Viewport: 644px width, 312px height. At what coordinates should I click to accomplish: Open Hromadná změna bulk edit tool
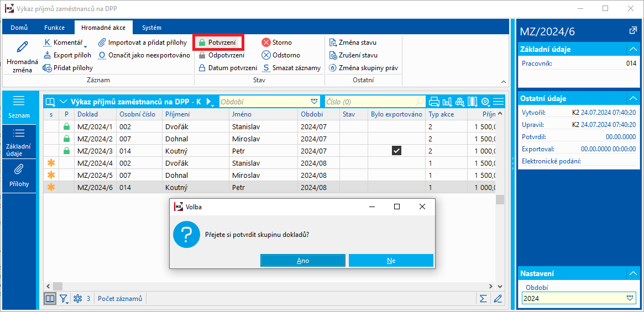[x=22, y=56]
